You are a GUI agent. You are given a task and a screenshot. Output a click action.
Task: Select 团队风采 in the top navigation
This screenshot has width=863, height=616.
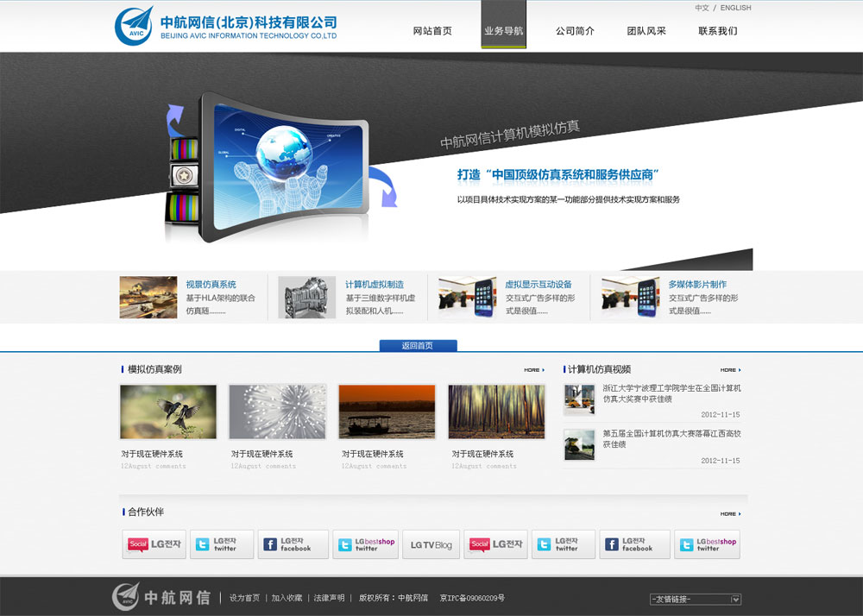pyautogui.click(x=648, y=30)
